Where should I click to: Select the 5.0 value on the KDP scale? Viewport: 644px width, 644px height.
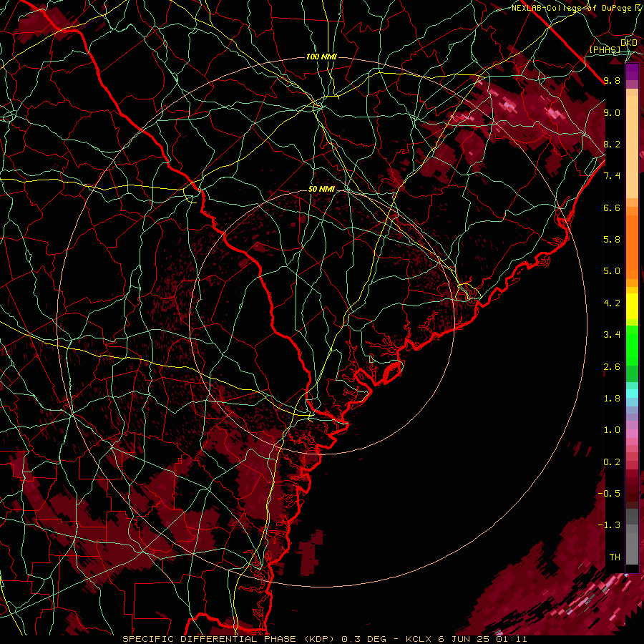point(612,271)
